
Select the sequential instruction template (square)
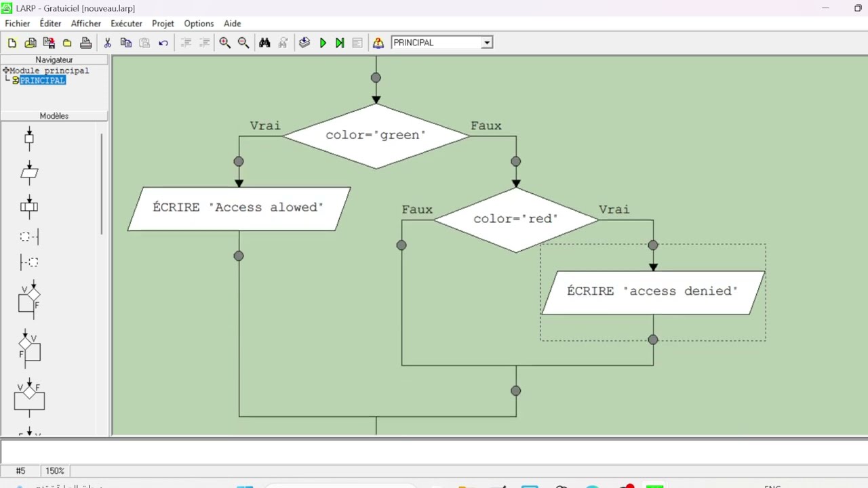click(29, 138)
